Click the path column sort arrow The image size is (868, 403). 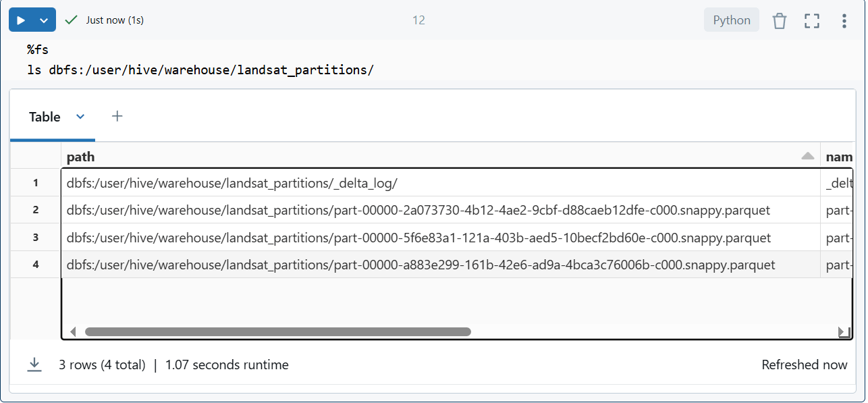point(807,157)
